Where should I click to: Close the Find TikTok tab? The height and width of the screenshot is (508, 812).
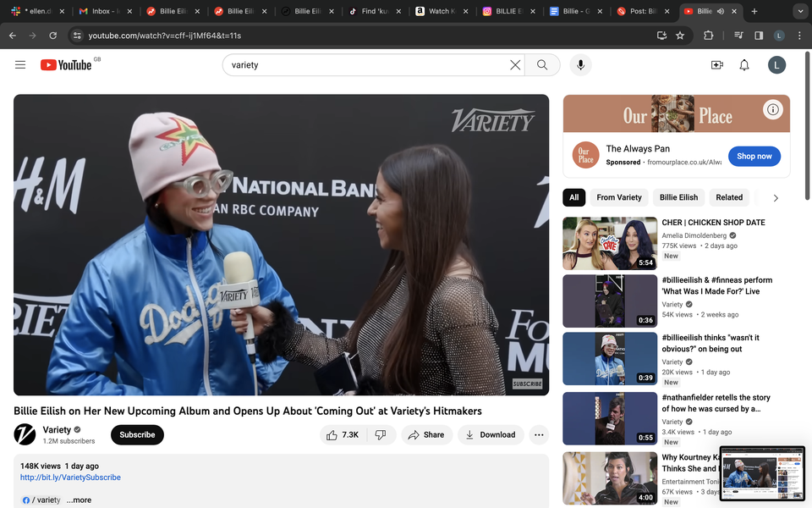click(x=398, y=11)
